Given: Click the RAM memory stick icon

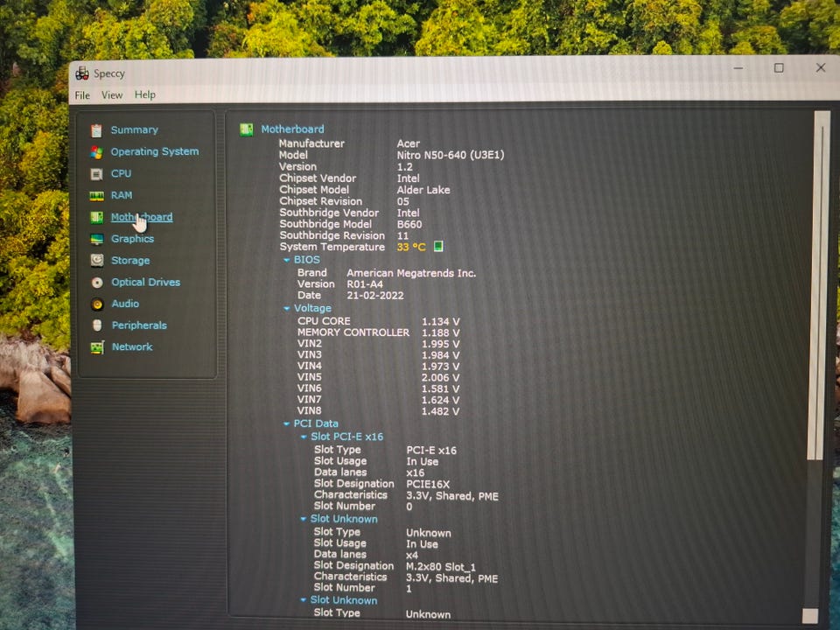Looking at the screenshot, I should pyautogui.click(x=96, y=196).
